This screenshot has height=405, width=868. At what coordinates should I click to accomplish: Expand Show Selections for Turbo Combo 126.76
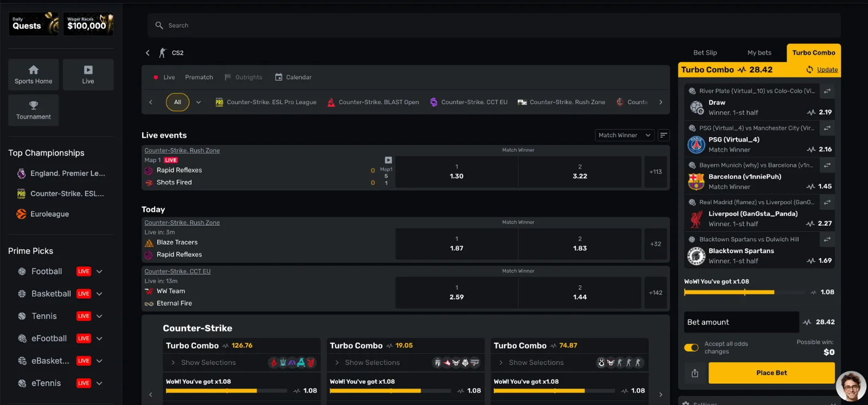(x=208, y=363)
